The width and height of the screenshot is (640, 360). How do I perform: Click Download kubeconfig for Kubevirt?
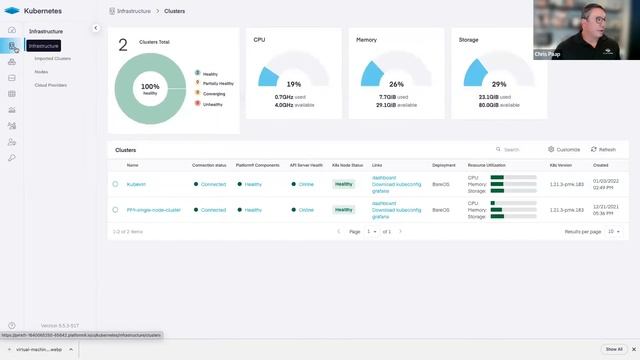[396, 184]
